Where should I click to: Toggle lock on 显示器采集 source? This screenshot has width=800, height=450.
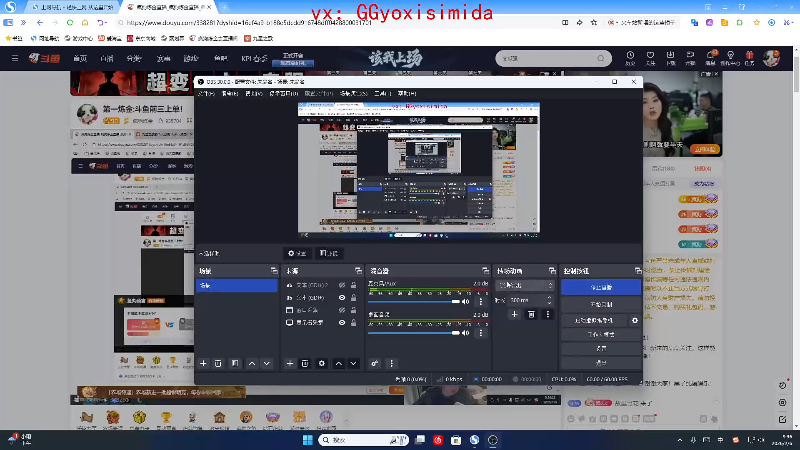pos(354,322)
